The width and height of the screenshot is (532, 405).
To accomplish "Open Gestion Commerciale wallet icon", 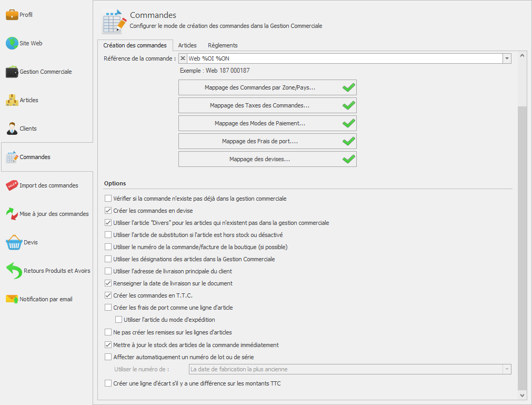I will tap(12, 72).
